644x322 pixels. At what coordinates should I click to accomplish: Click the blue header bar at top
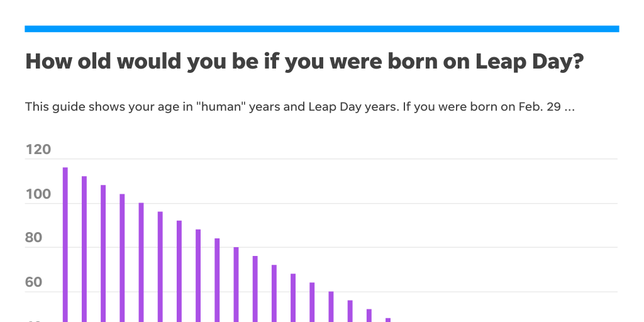click(x=322, y=29)
